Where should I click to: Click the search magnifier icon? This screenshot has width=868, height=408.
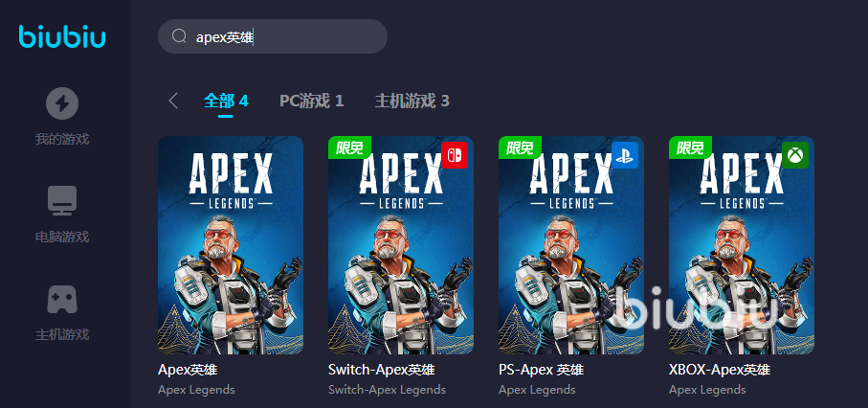[x=179, y=36]
